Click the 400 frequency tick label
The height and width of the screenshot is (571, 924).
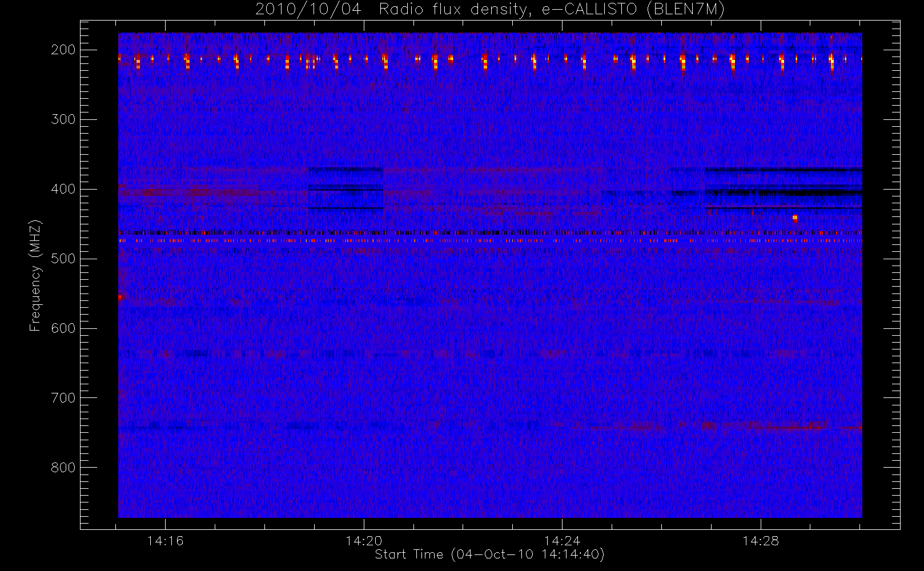pyautogui.click(x=63, y=189)
